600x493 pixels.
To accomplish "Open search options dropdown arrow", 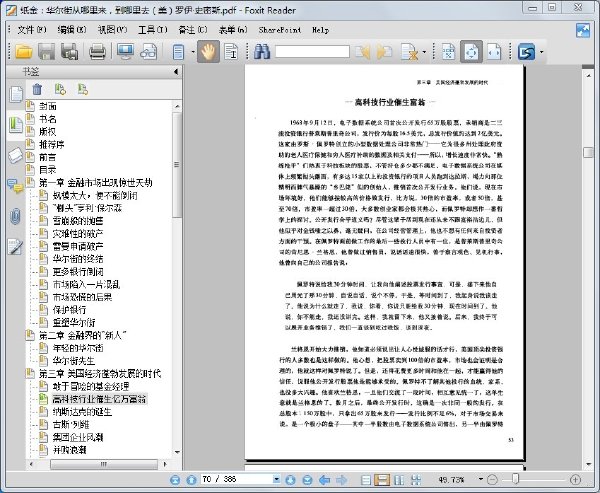I will click(x=424, y=52).
